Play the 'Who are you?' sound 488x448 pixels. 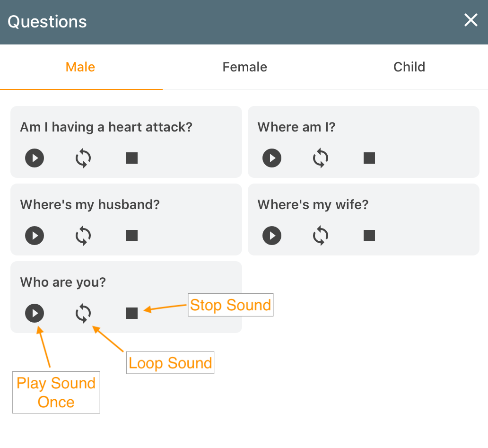coord(35,313)
